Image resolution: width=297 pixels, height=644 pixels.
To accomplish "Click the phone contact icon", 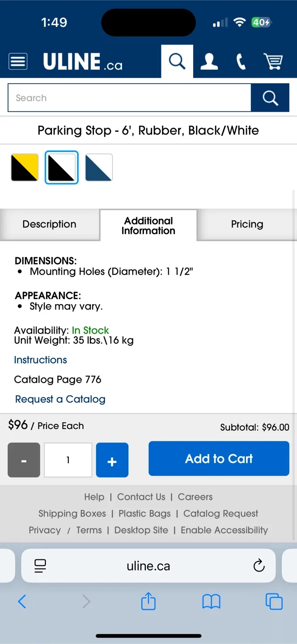I will (x=241, y=61).
